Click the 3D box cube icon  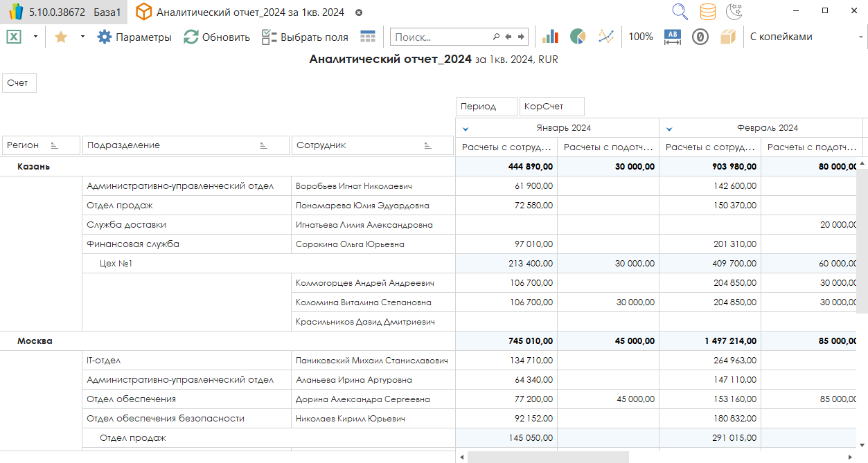coord(727,37)
